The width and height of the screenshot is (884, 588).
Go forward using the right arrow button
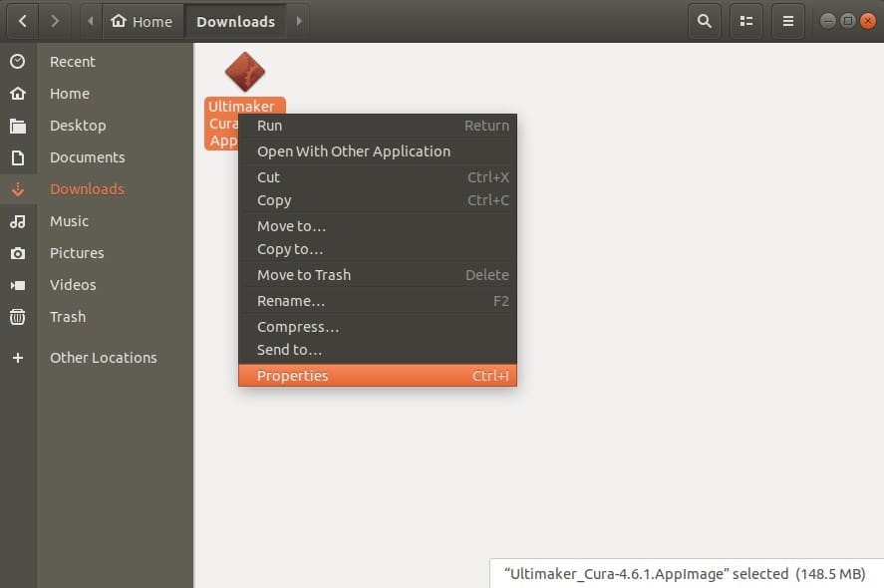pos(55,21)
